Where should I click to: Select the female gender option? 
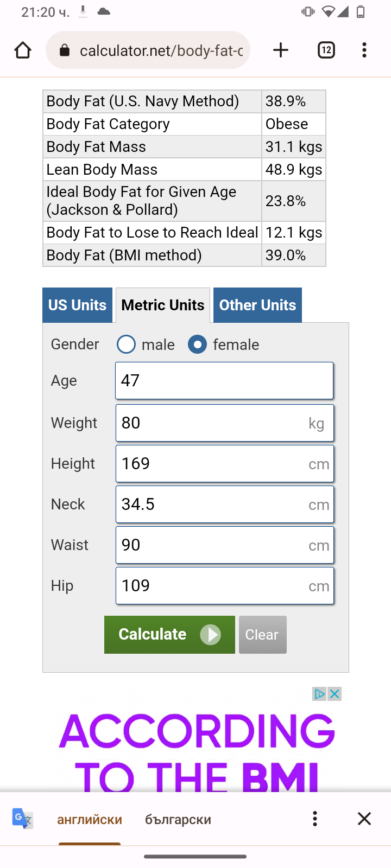coord(197,344)
